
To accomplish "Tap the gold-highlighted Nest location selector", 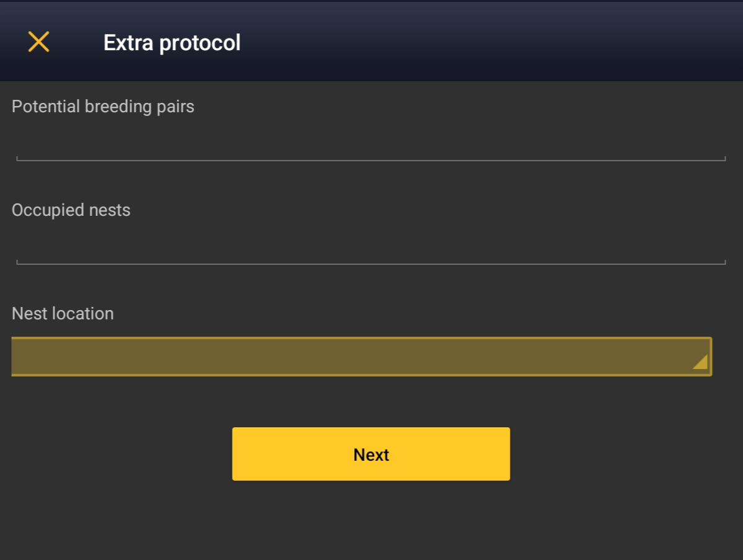I will [x=362, y=357].
